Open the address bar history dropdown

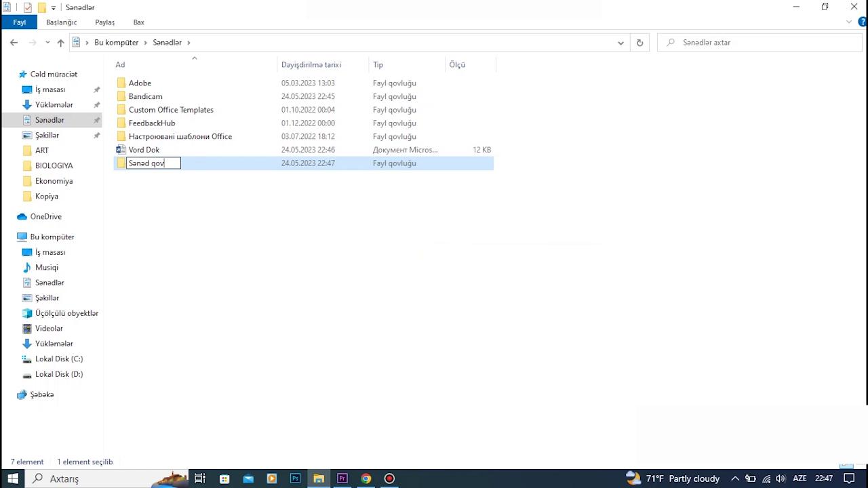(620, 42)
